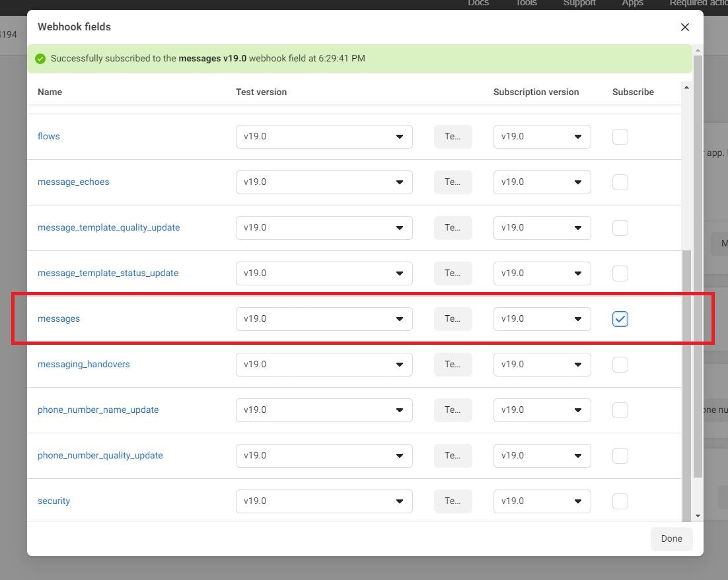Click the Test version column header
Image resolution: width=728 pixels, height=580 pixels.
pyautogui.click(x=261, y=92)
